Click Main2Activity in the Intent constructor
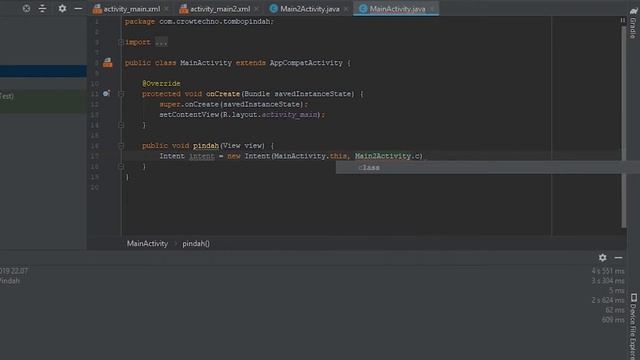 pyautogui.click(x=383, y=156)
